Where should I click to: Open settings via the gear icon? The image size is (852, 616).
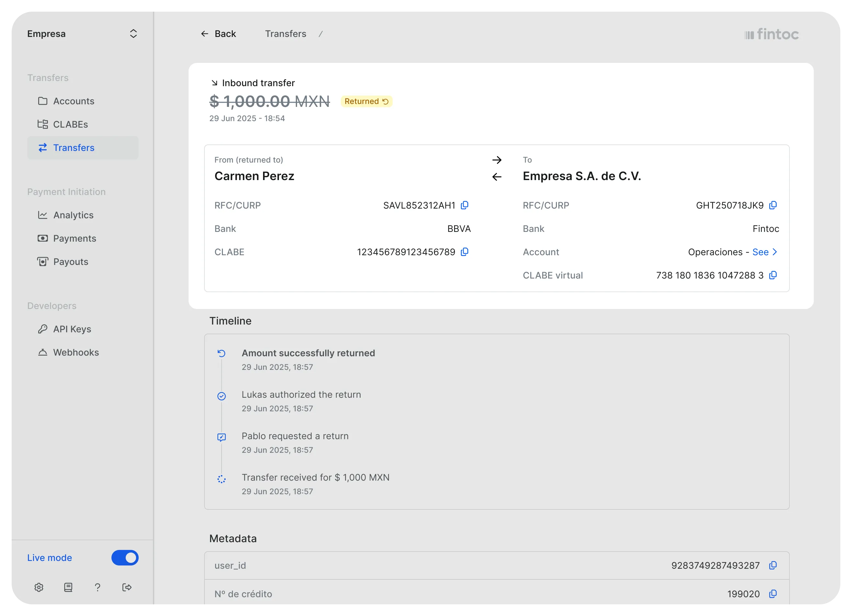pos(39,587)
